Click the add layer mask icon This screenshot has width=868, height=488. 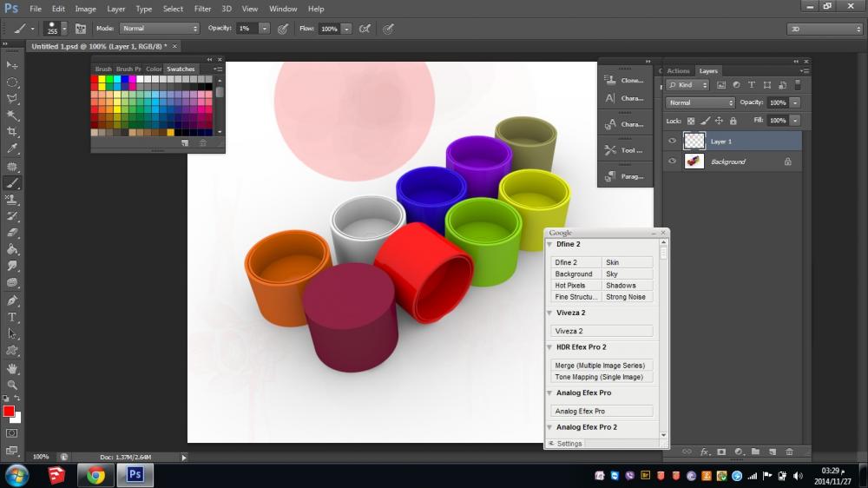click(720, 452)
